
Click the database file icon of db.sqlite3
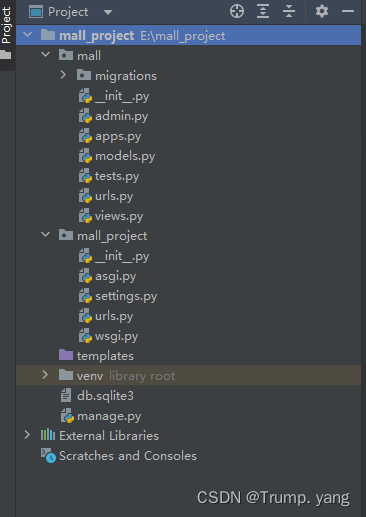[x=66, y=395]
